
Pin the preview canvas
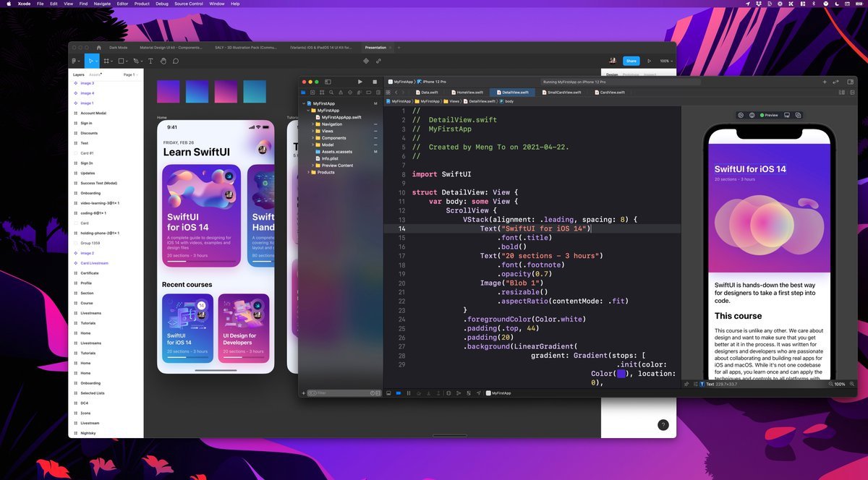click(x=686, y=384)
